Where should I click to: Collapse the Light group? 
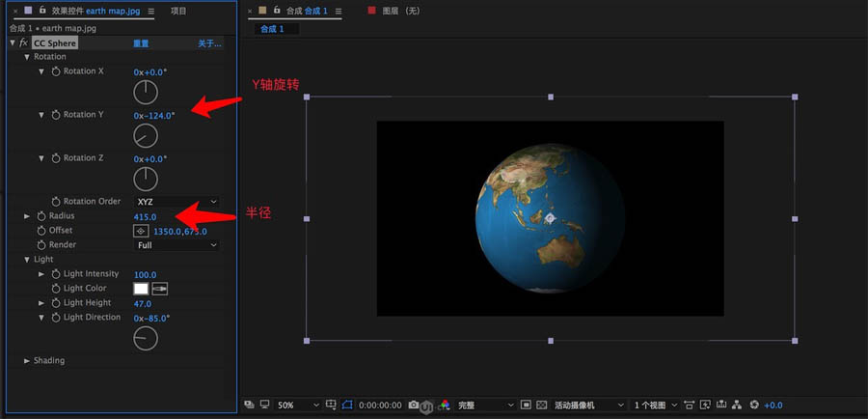27,260
